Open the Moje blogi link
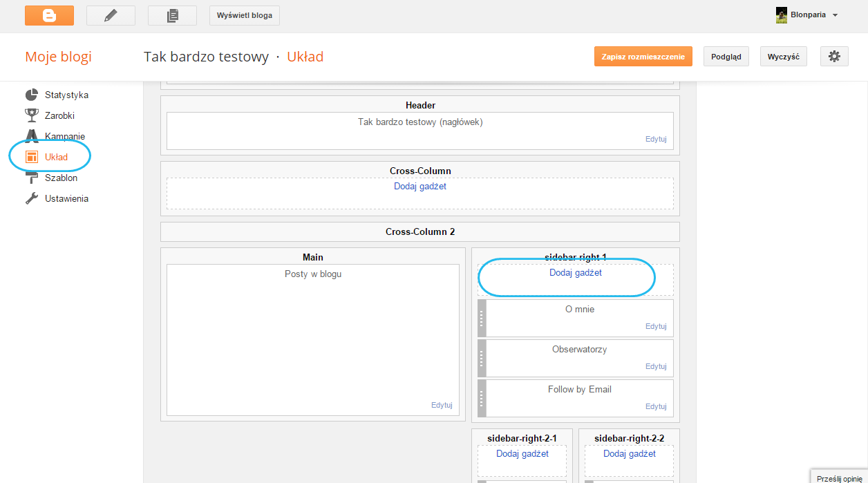 tap(58, 57)
